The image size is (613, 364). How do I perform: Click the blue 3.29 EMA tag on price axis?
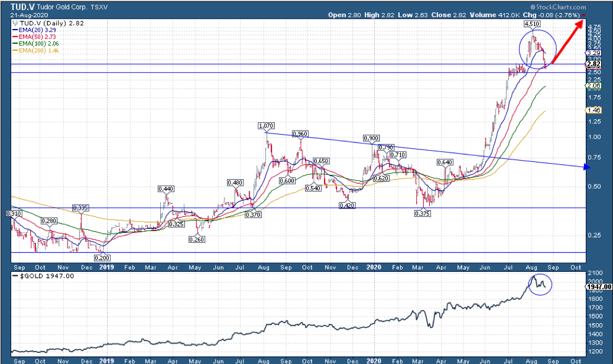point(593,53)
